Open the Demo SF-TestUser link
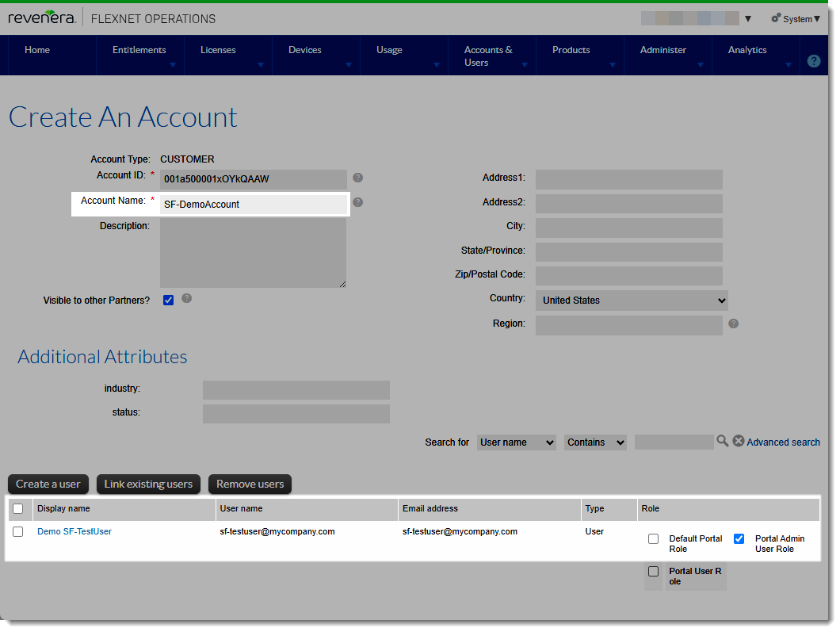This screenshot has width=840, height=632. click(x=74, y=531)
